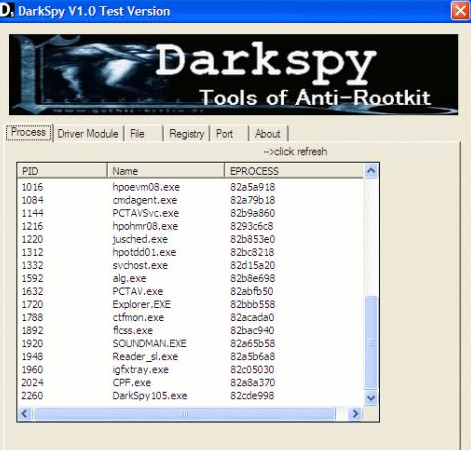Click the horizontal scrollbar right arrow

355,414
